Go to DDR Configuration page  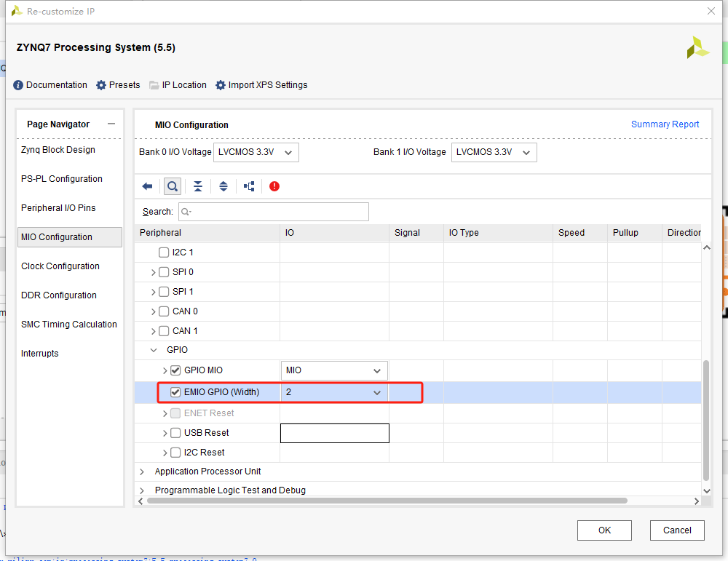[59, 295]
